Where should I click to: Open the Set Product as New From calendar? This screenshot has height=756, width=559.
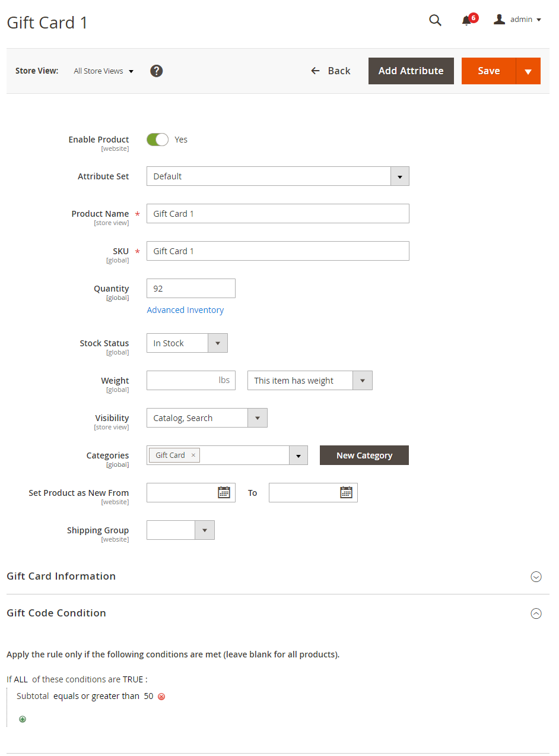(224, 492)
